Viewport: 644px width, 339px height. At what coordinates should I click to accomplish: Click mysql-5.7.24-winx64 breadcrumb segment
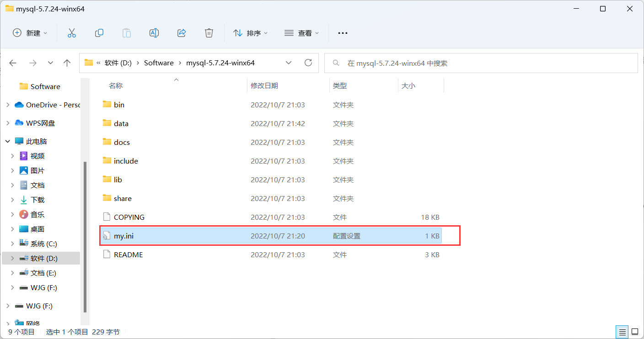click(220, 63)
